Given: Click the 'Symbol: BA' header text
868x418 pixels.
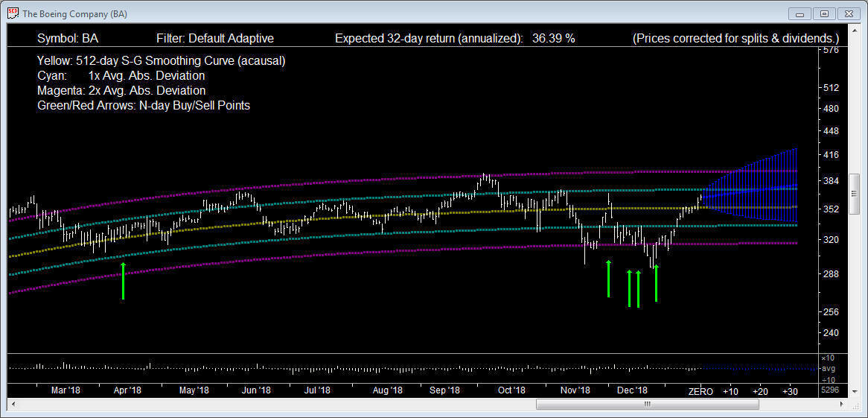Looking at the screenshot, I should pos(68,38).
